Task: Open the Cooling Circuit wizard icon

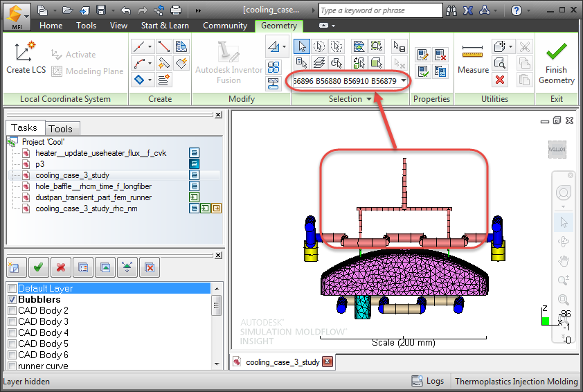Action: pyautogui.click(x=163, y=80)
